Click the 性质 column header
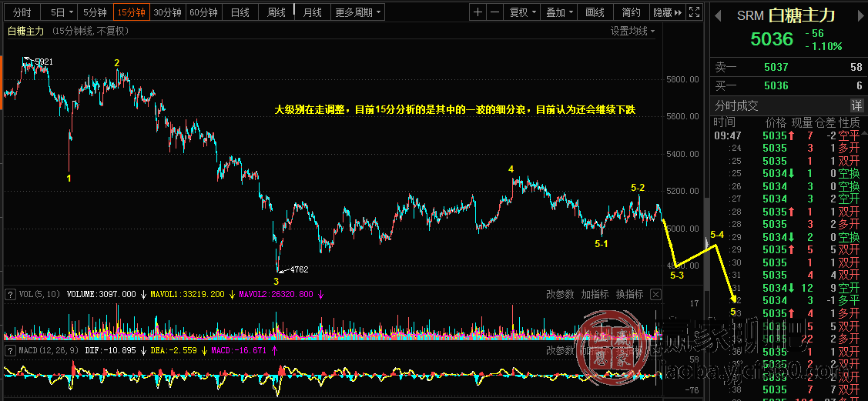 pos(850,122)
